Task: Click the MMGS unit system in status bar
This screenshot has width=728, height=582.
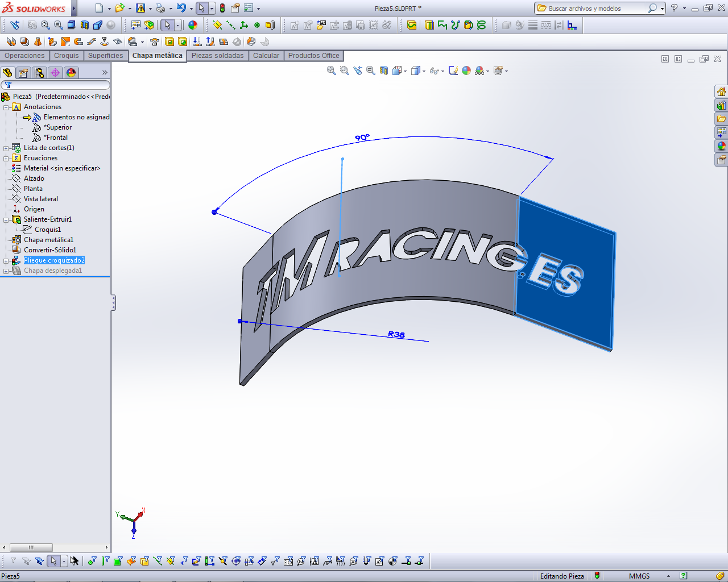Action: 639,576
